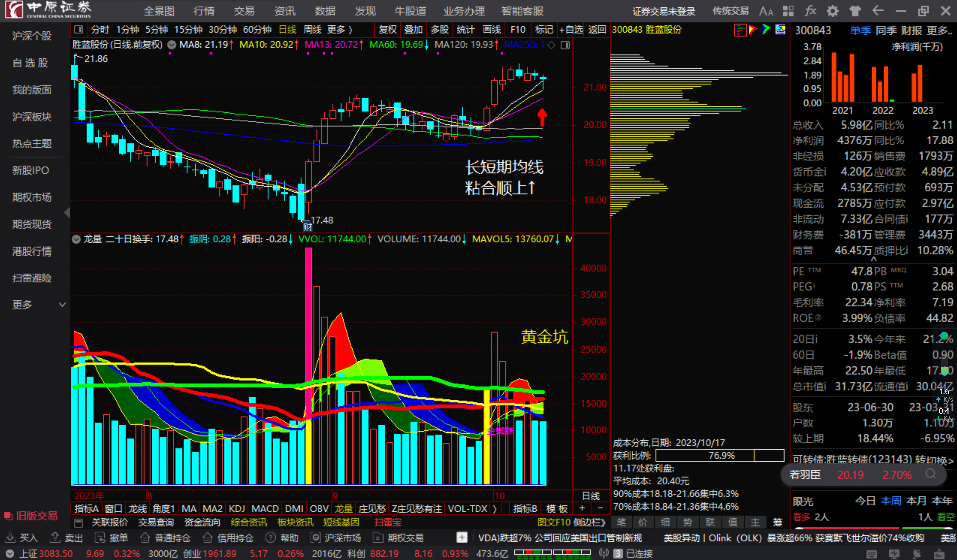Expand 更多 periods after 周线
957x560 pixels.
tap(340, 30)
